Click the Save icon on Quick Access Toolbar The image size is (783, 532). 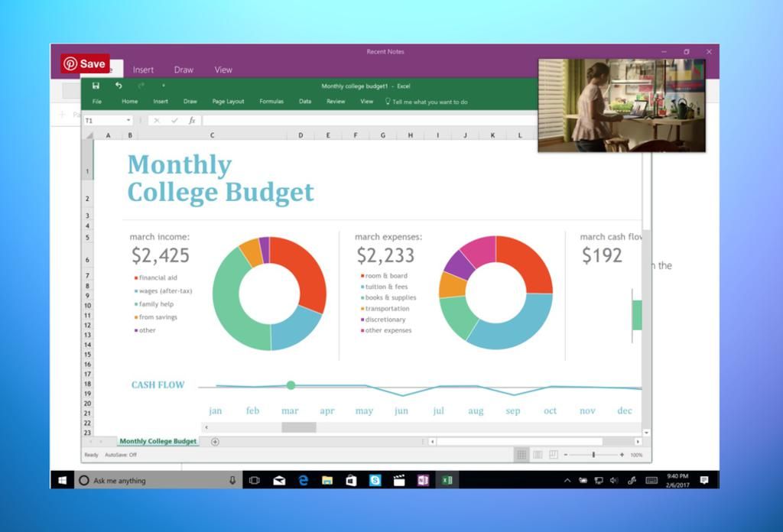(x=96, y=86)
